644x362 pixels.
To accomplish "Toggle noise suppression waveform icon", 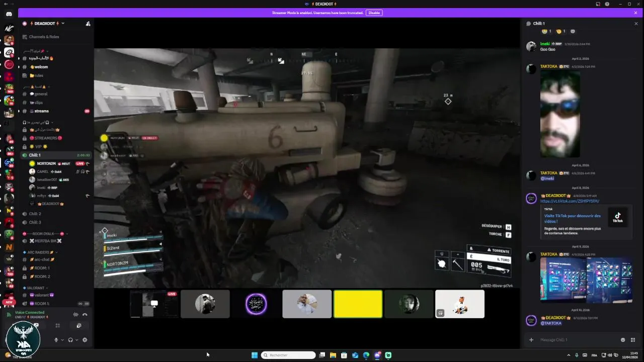I will click(75, 315).
